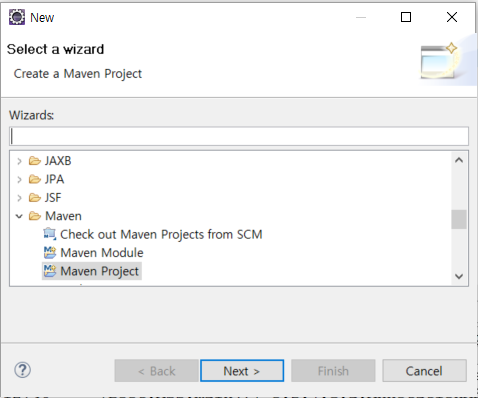
Task: Expand the JSF category arrow
Action: point(19,198)
